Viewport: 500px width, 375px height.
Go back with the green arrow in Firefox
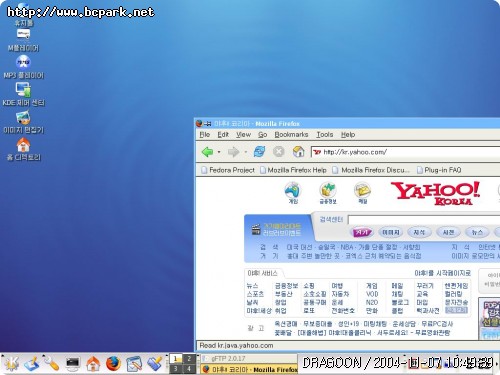coord(208,152)
